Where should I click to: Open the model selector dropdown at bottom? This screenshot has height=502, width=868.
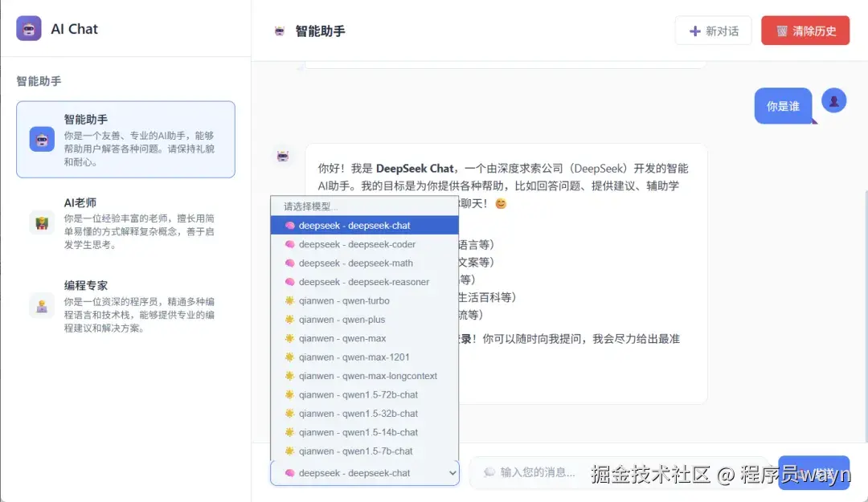[x=364, y=473]
